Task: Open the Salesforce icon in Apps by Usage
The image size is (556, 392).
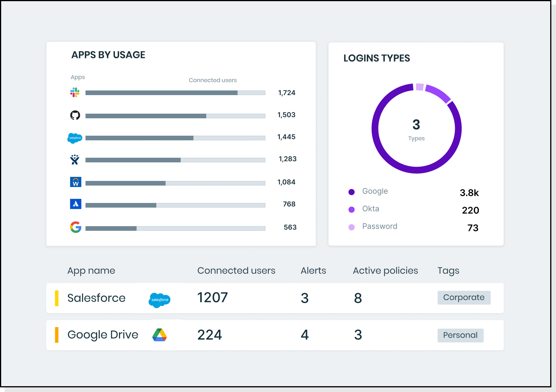Action: [75, 137]
